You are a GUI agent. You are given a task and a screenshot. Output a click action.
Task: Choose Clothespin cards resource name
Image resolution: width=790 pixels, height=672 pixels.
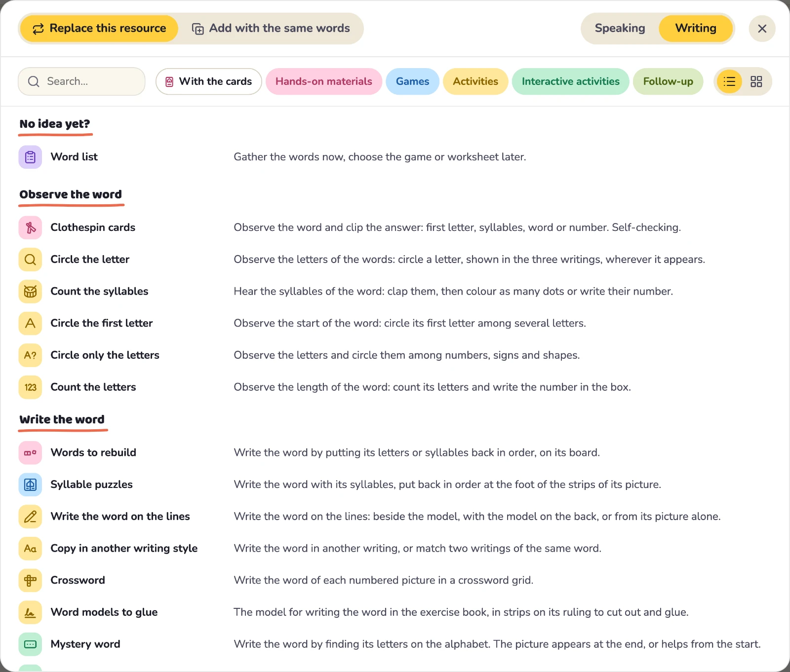pos(93,227)
